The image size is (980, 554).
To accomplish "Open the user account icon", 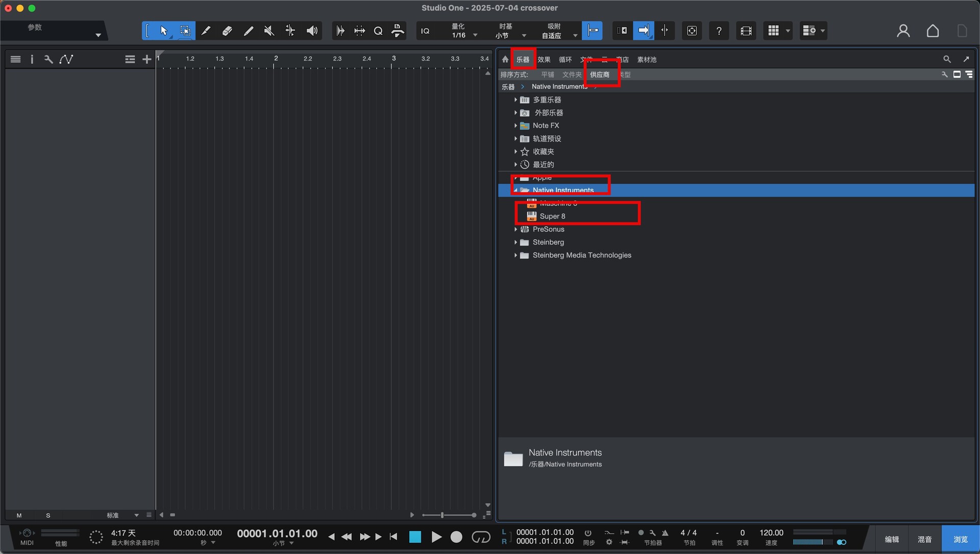I will pos(903,31).
